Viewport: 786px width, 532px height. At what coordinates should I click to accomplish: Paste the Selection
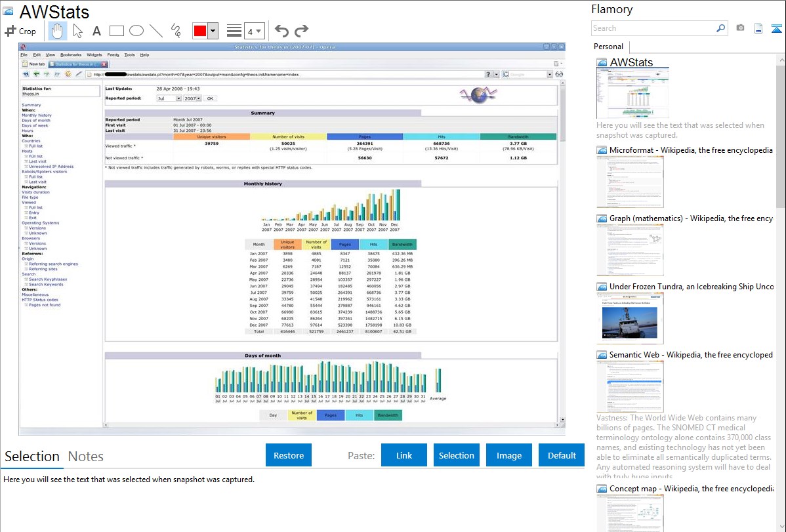click(x=457, y=455)
